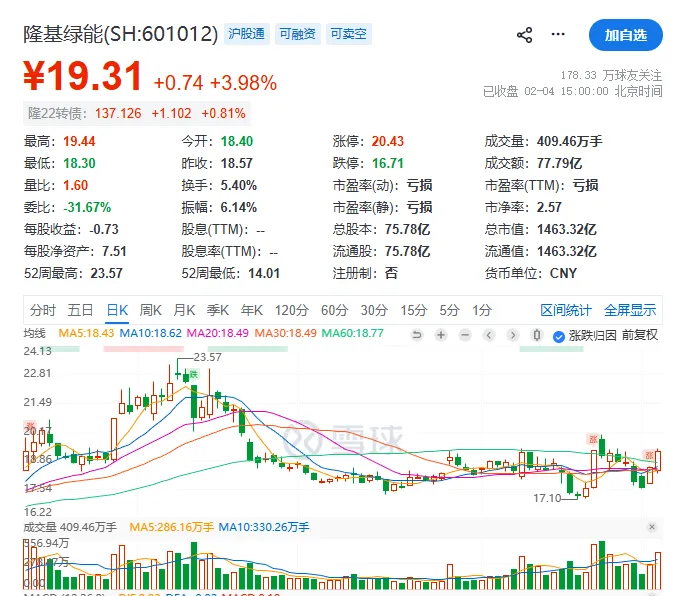Open the three-dot more options menu
The image size is (683, 596).
pyautogui.click(x=558, y=34)
